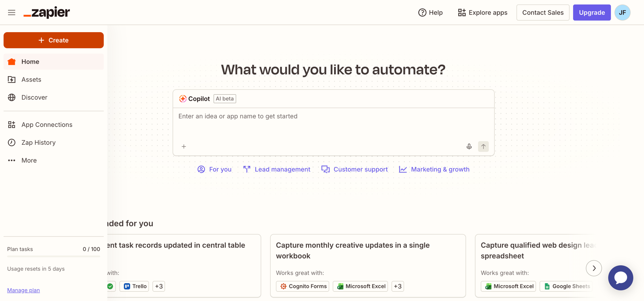Click the Upgrade button

pos(592,12)
